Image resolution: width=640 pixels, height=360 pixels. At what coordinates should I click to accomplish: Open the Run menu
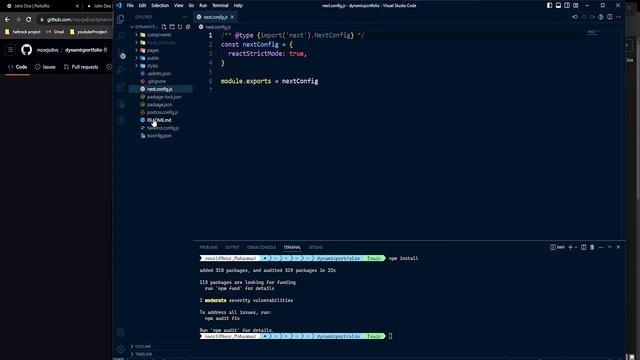pyautogui.click(x=203, y=5)
